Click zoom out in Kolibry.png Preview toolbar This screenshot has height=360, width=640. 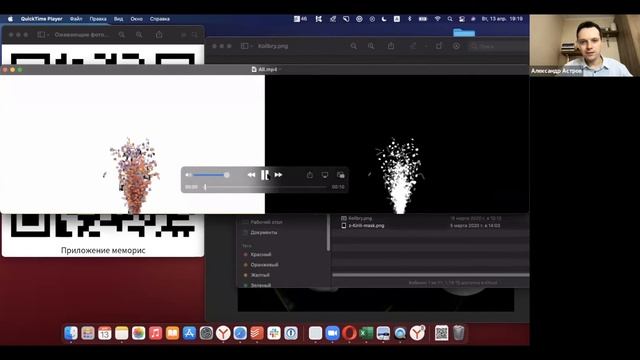[x=353, y=46]
